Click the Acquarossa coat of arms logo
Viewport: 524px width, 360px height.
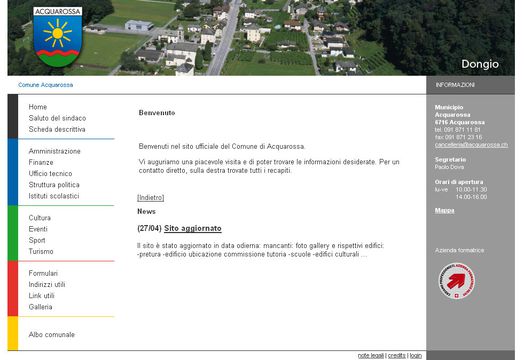point(57,37)
